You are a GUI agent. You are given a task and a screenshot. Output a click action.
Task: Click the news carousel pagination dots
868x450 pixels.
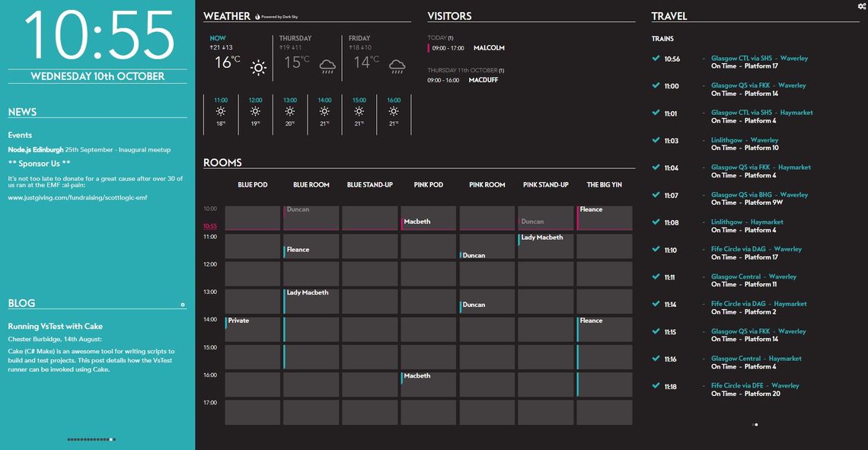pyautogui.click(x=91, y=439)
